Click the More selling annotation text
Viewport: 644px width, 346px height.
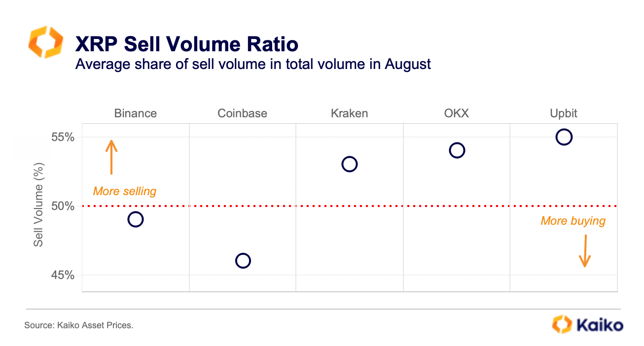pyautogui.click(x=125, y=191)
